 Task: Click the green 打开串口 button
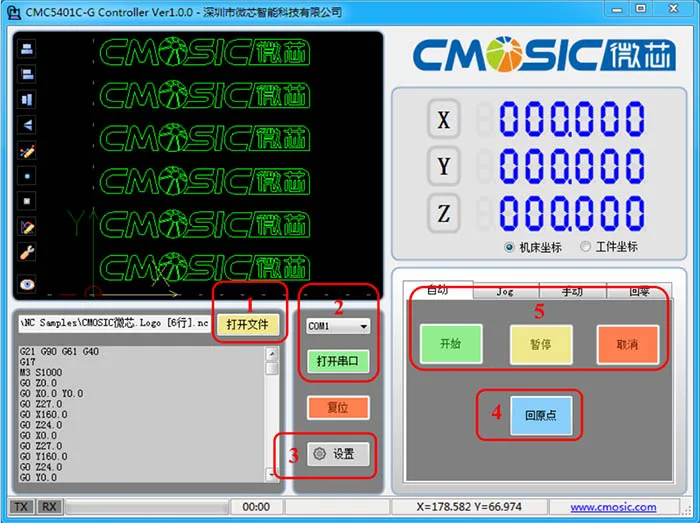pos(338,361)
